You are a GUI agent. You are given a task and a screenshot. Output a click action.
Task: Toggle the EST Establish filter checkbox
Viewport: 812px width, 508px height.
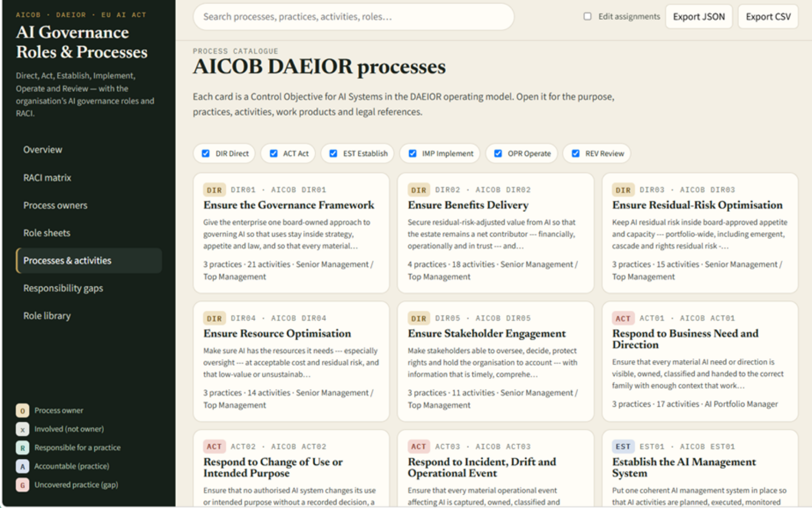[333, 153]
